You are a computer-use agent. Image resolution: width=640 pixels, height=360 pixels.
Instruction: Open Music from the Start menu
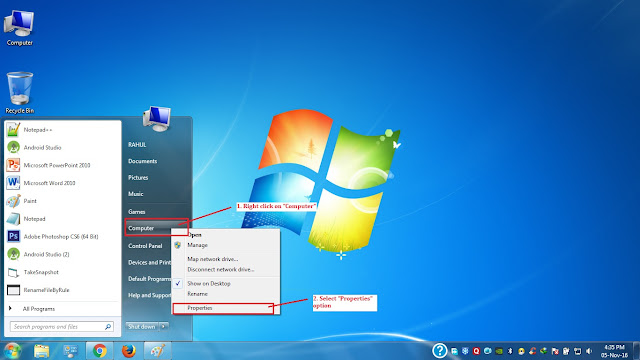pos(136,194)
